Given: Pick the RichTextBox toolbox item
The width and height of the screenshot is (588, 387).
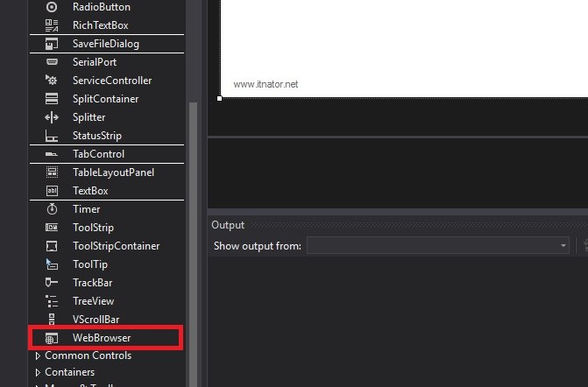Looking at the screenshot, I should tap(100, 25).
